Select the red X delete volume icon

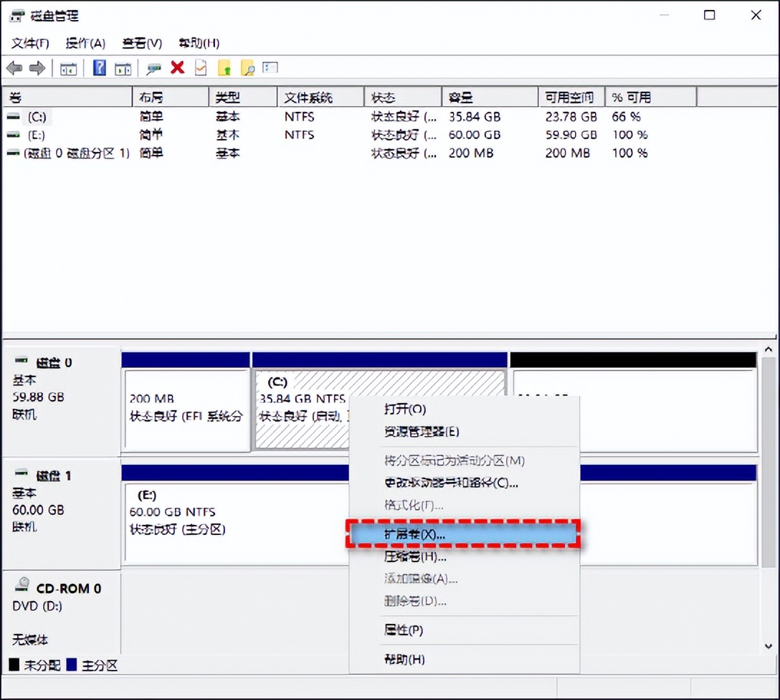click(x=177, y=67)
